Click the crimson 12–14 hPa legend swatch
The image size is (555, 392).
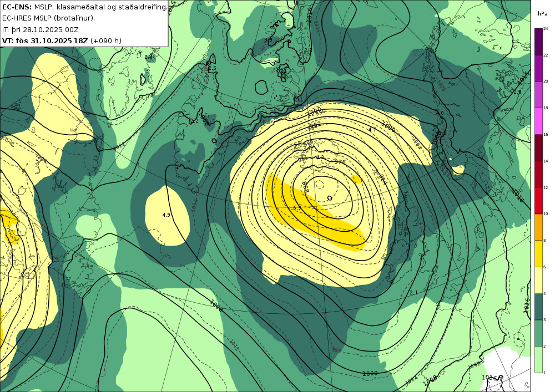538,174
